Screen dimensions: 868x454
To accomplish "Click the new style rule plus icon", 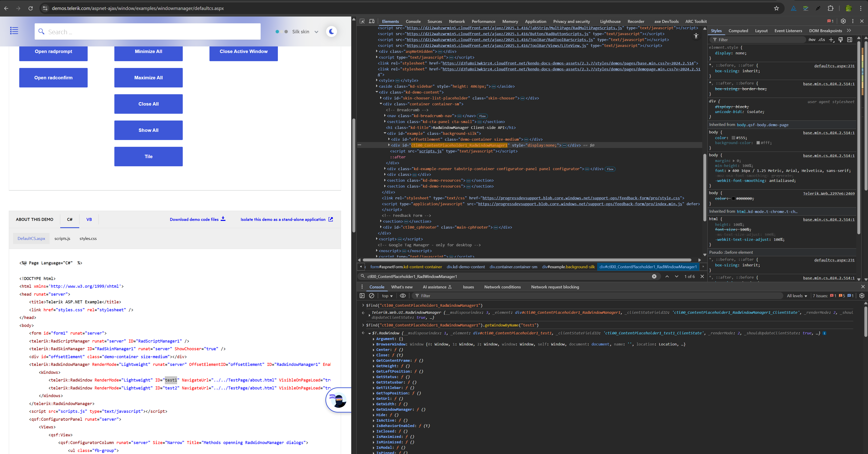I will (x=831, y=40).
